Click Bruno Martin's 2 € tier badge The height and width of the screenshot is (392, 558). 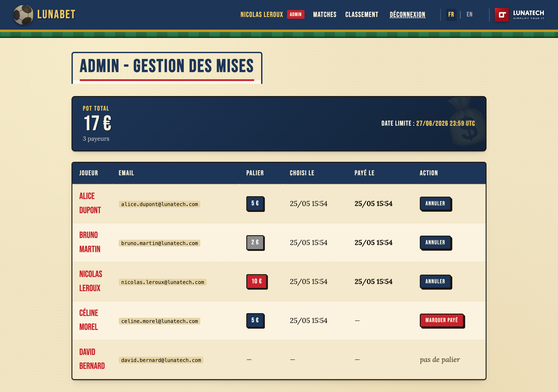(x=255, y=242)
